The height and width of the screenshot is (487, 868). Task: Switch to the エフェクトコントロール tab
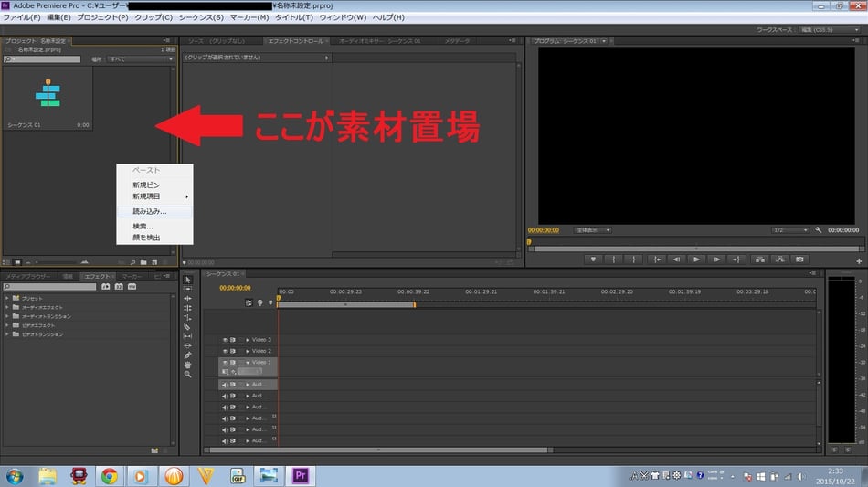pyautogui.click(x=294, y=41)
